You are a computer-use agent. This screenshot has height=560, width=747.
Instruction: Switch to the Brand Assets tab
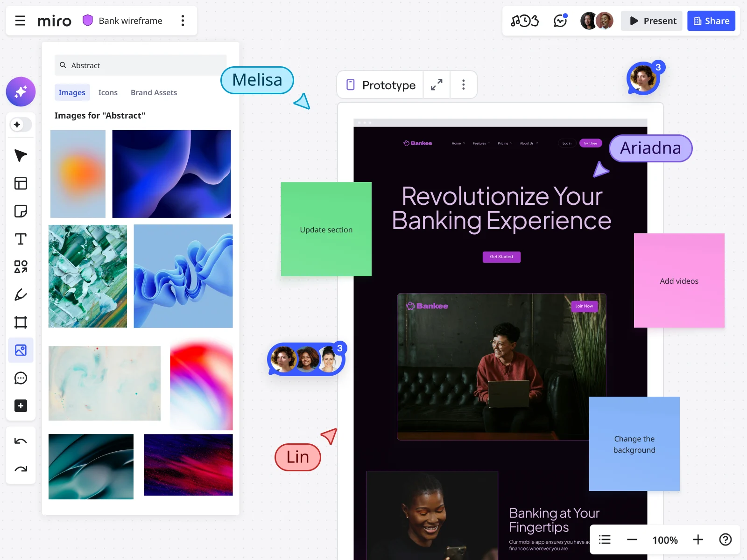[154, 92]
